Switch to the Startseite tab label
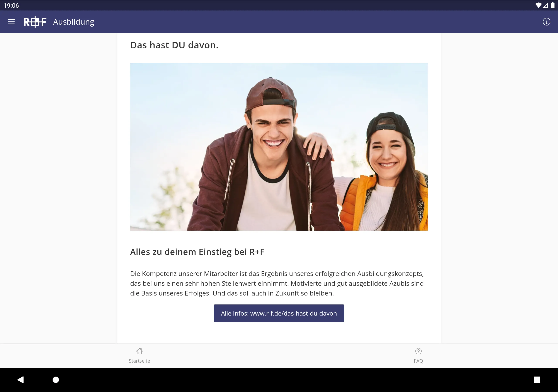The image size is (558, 392). tap(139, 361)
